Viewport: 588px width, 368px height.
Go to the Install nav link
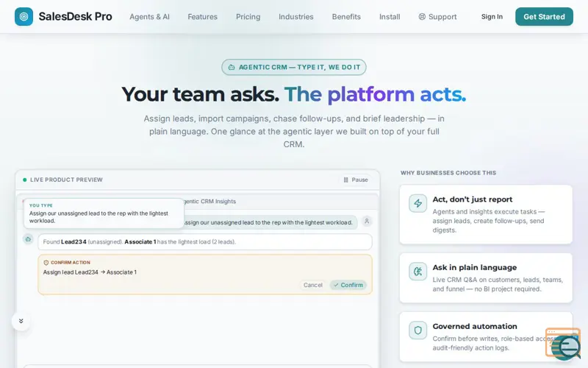click(390, 17)
